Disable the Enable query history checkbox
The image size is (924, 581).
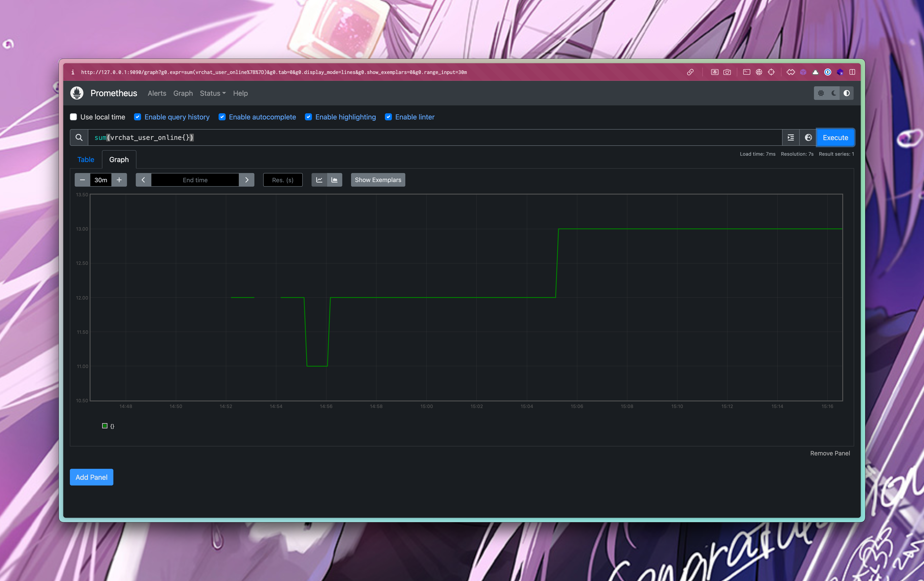click(137, 117)
